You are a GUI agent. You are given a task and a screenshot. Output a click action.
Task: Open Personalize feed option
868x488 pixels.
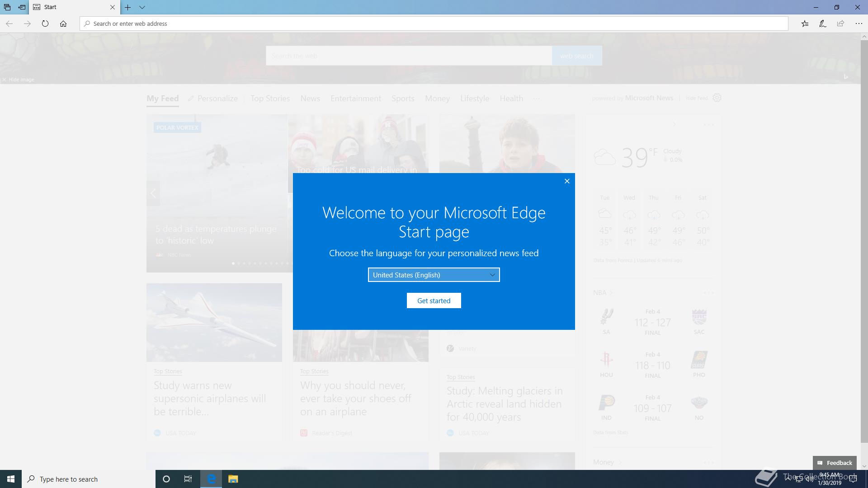pos(213,99)
